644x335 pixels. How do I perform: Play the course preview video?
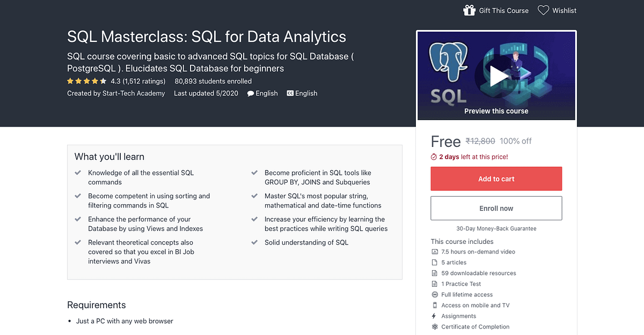(x=499, y=76)
